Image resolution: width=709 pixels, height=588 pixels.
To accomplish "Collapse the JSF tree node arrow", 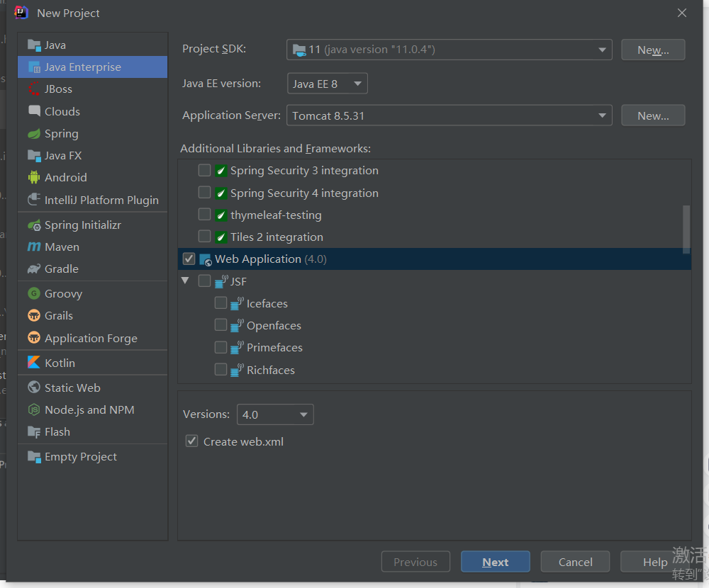I will (x=185, y=281).
